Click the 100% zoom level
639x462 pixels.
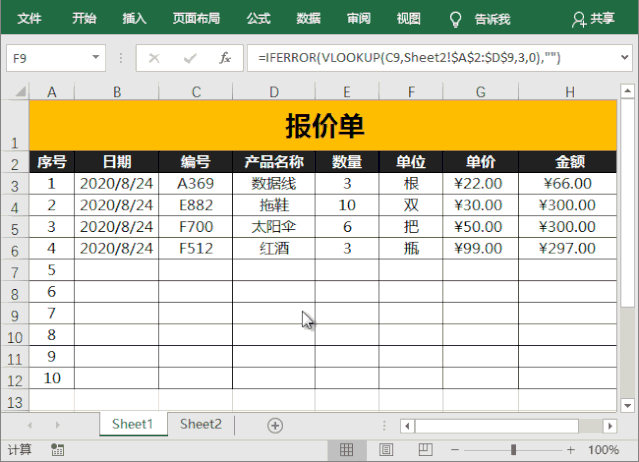[603, 450]
